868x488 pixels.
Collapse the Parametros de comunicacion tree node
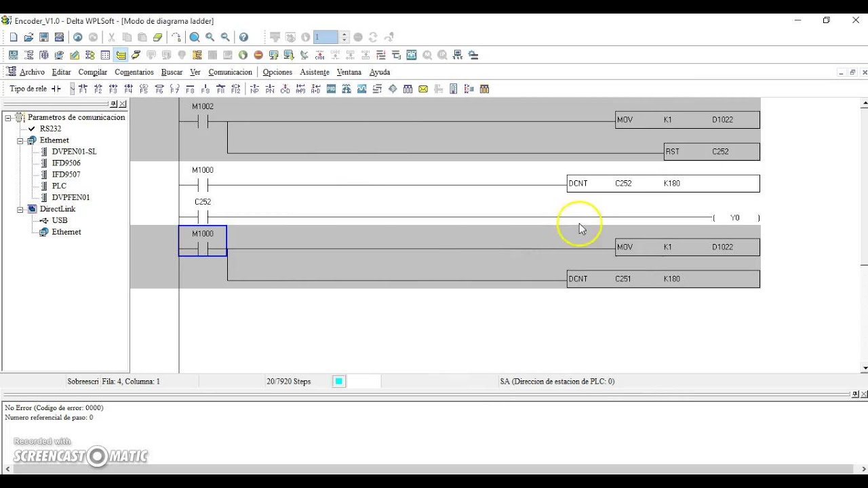[9, 117]
